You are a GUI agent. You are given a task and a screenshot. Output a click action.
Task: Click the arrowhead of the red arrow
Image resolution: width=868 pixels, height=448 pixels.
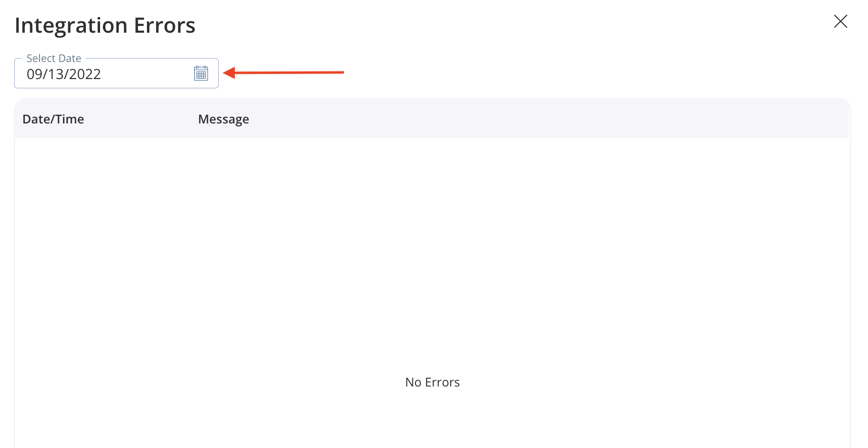228,73
